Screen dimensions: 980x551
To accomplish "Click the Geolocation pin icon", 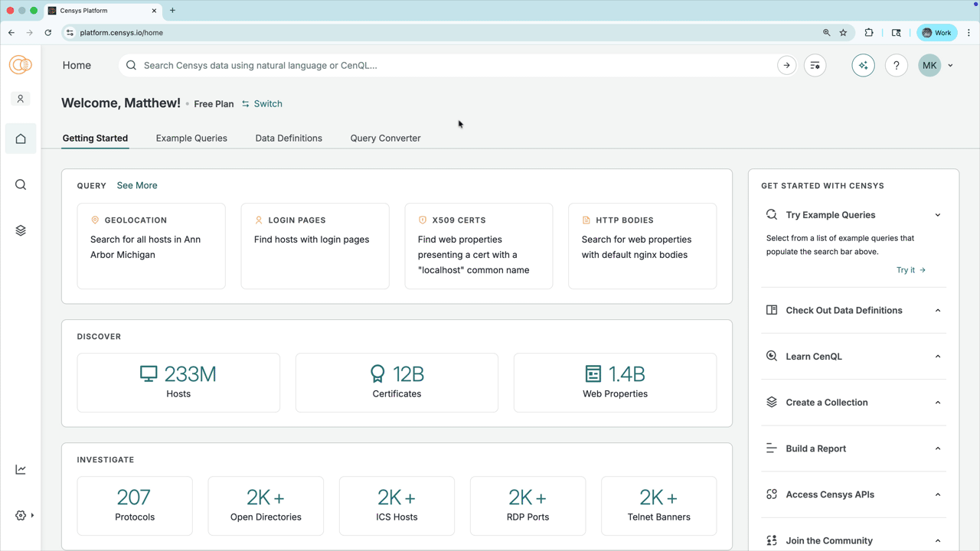I will 95,220.
